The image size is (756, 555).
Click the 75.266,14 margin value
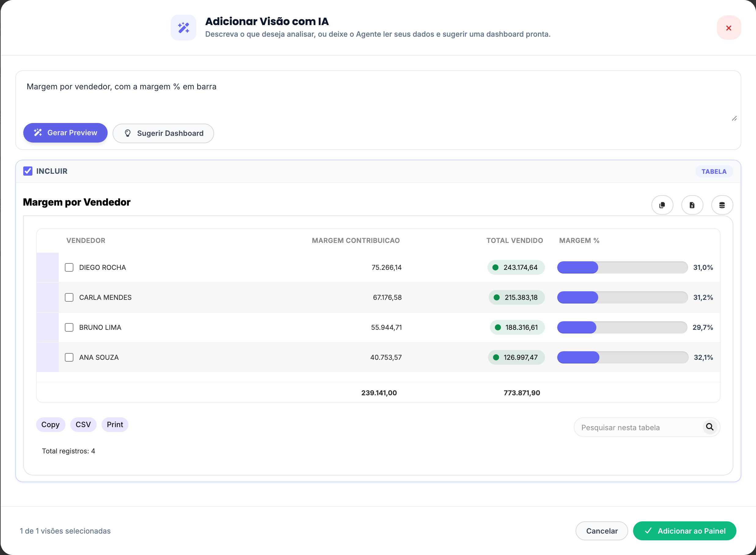[386, 267]
